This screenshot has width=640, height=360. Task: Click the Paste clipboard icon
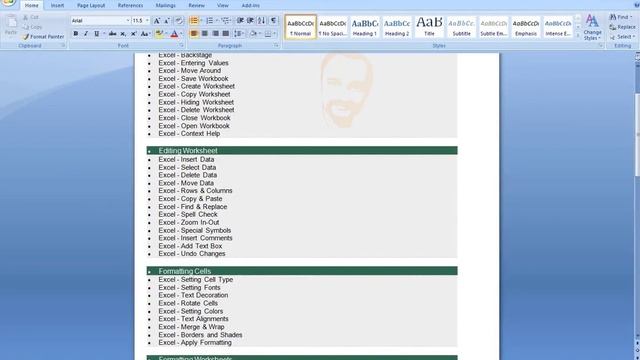pos(11,22)
